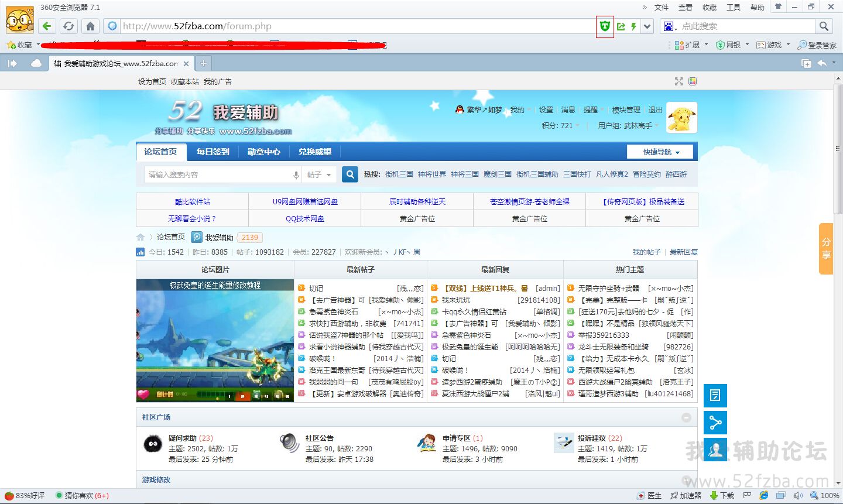Switch to the 每日签到 tab
The image size is (843, 504).
pyautogui.click(x=213, y=152)
